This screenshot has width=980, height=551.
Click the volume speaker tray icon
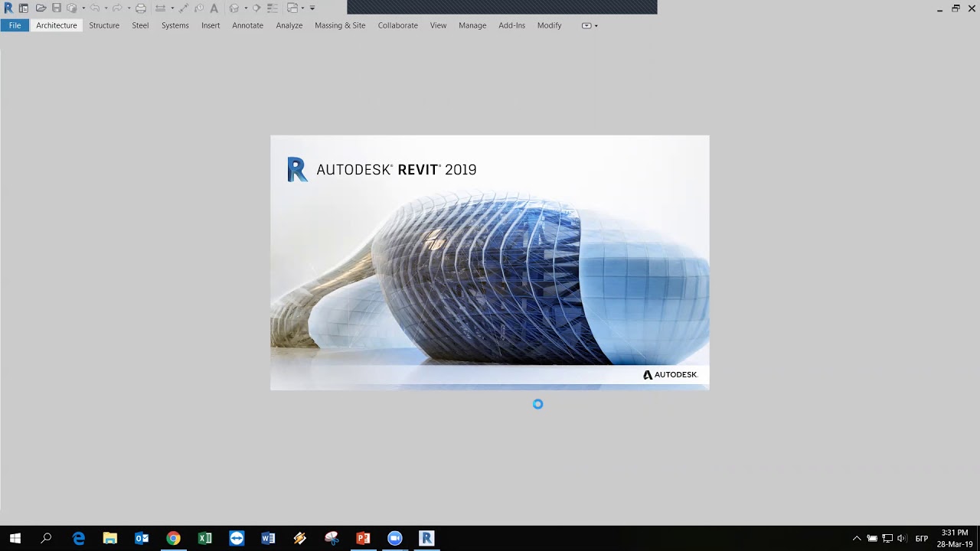(902, 539)
